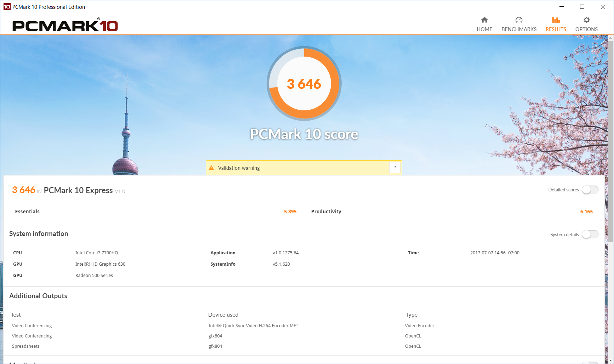Click the Validation warning banner
This screenshot has width=614, height=364.
pyautogui.click(x=304, y=168)
